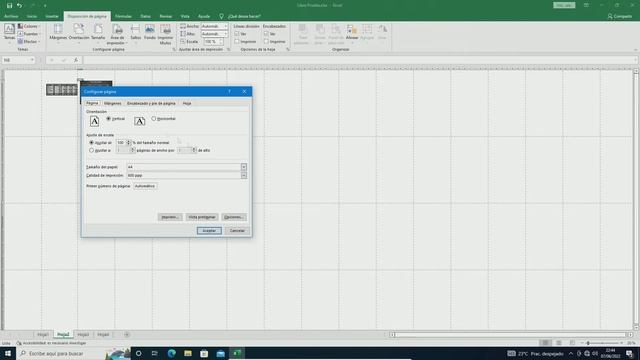Click the dialog help question mark
The height and width of the screenshot is (360, 640).
click(230, 91)
